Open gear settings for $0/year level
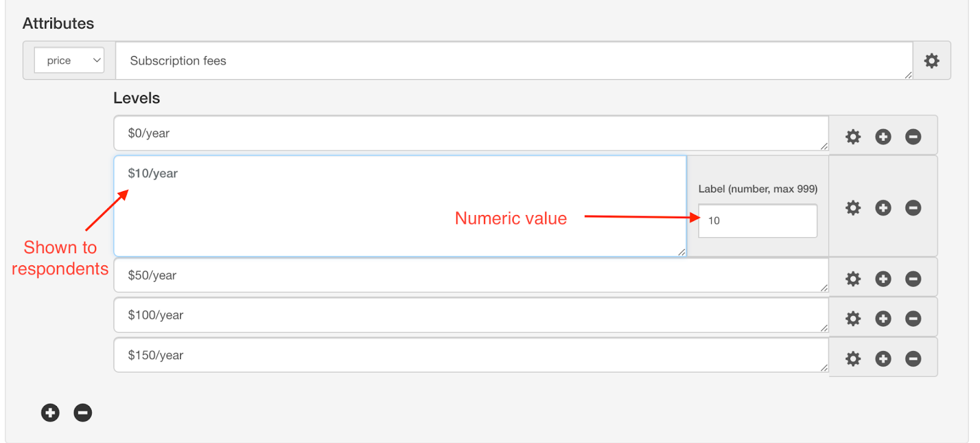Screen dimensions: 980x443 (853, 137)
